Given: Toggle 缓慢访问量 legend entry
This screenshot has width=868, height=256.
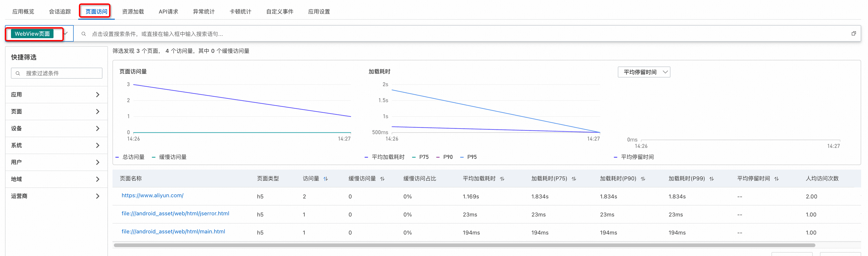Looking at the screenshot, I should [172, 157].
